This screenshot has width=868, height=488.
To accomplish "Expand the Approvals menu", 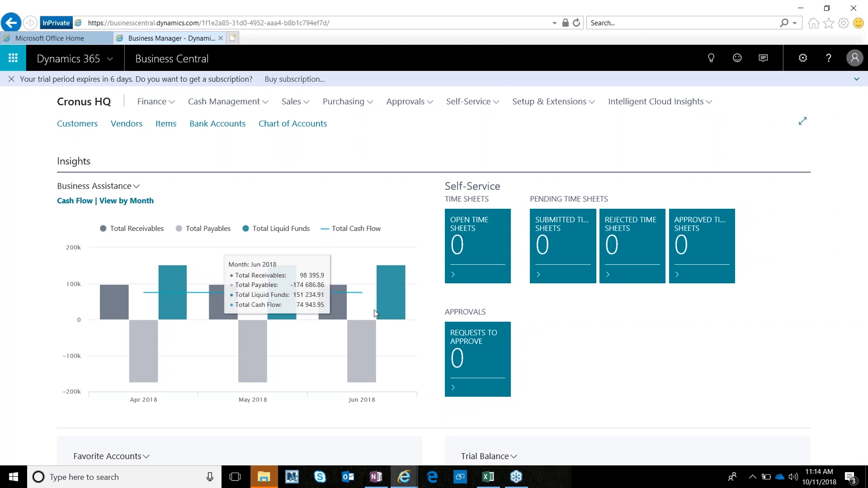I will tap(410, 102).
